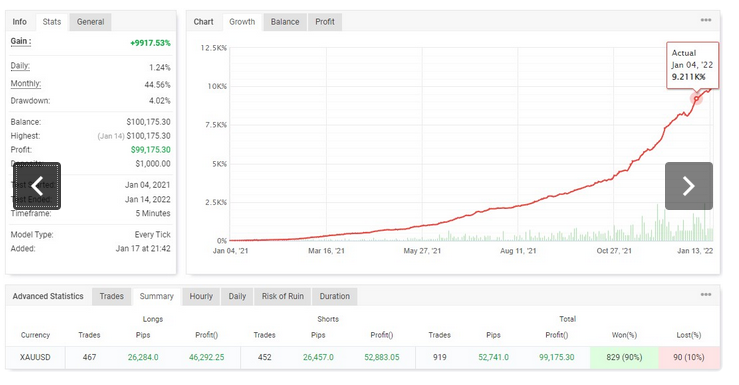Image resolution: width=739 pixels, height=385 pixels.
Task: Click the Won(%) column header
Action: click(x=624, y=335)
